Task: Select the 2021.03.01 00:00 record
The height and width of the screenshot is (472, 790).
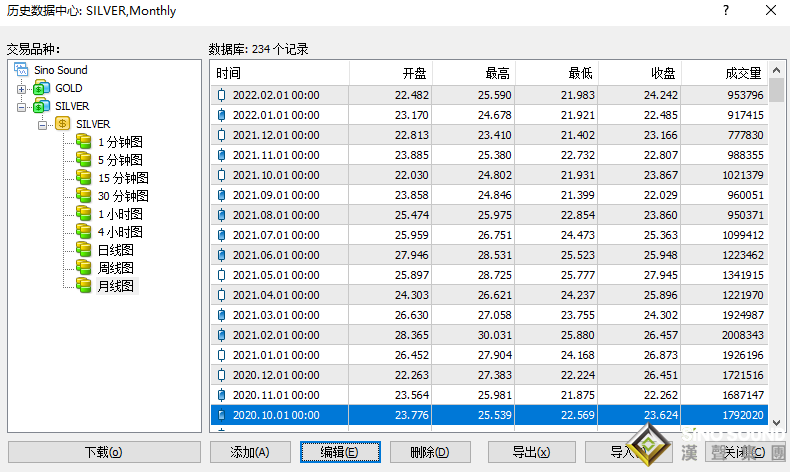Action: (489, 315)
